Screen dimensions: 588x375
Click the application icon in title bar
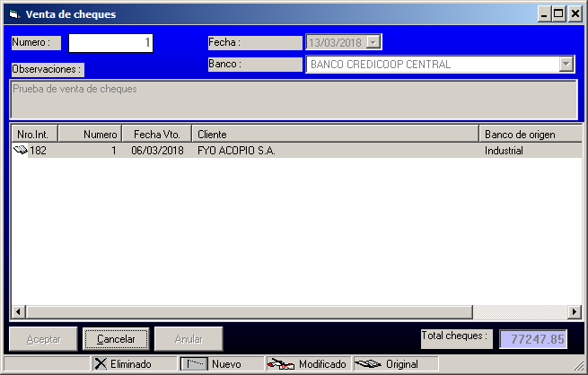coord(13,14)
